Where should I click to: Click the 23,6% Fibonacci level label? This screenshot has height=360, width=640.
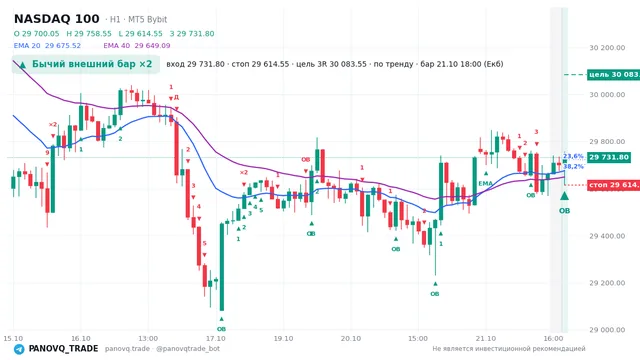click(x=573, y=156)
